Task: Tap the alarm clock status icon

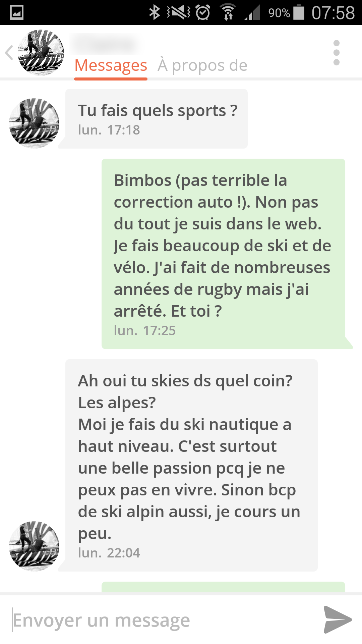Action: (203, 13)
